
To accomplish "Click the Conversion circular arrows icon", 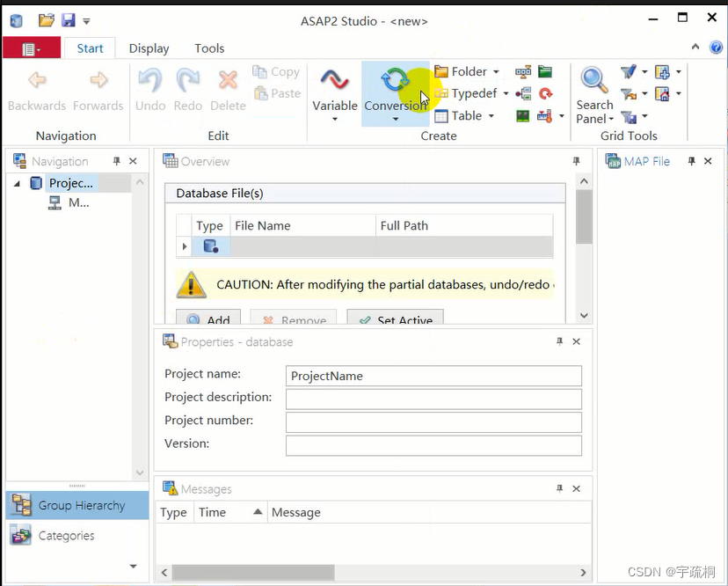I will pos(395,80).
